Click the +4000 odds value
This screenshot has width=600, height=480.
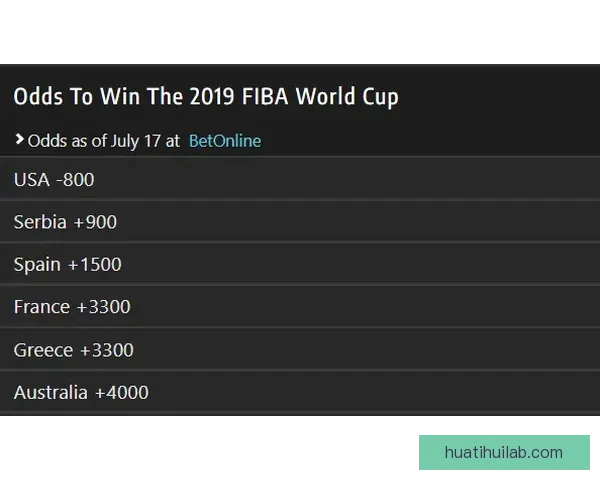point(122,393)
